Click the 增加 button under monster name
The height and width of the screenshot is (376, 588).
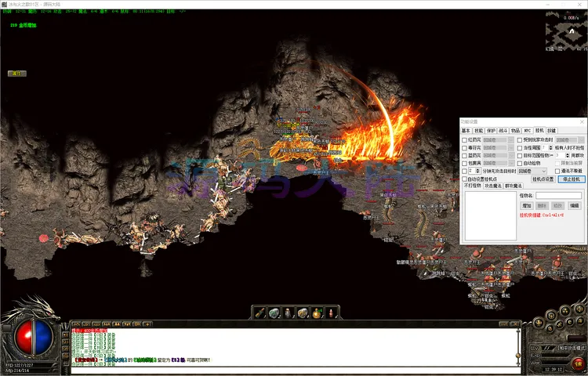click(527, 205)
